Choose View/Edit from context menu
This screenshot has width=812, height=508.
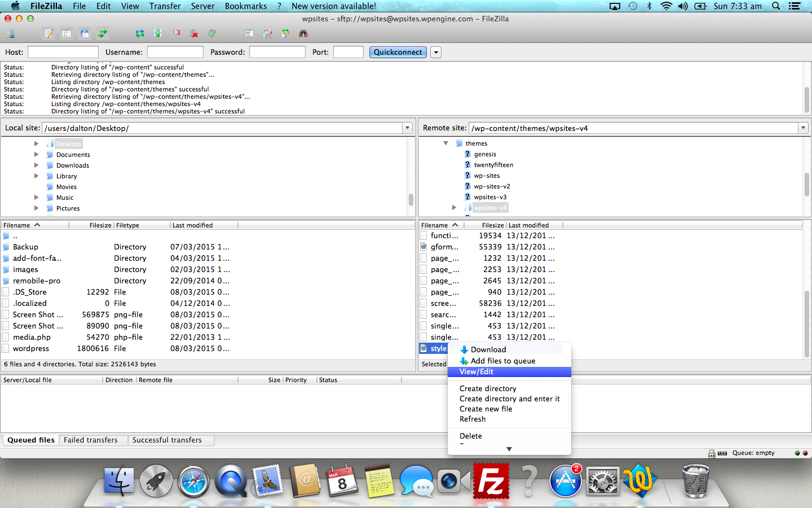pyautogui.click(x=509, y=371)
